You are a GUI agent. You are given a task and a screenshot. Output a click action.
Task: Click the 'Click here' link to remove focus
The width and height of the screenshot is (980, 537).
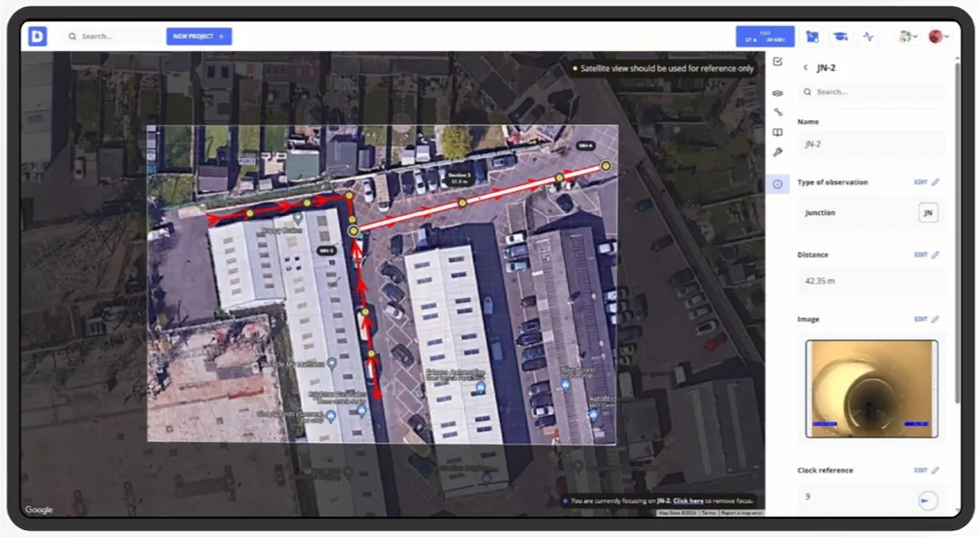[x=688, y=500]
